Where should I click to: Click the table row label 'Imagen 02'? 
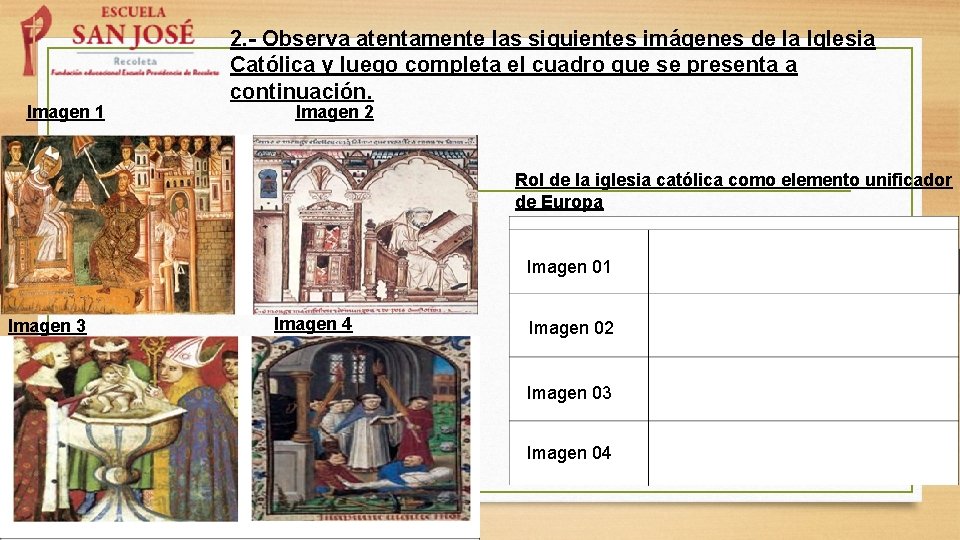click(571, 328)
